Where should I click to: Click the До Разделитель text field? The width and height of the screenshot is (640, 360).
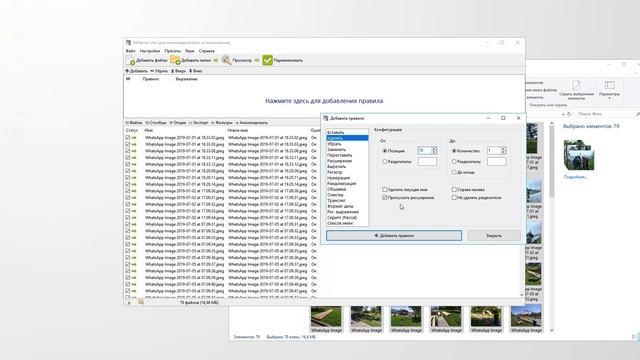click(x=496, y=162)
